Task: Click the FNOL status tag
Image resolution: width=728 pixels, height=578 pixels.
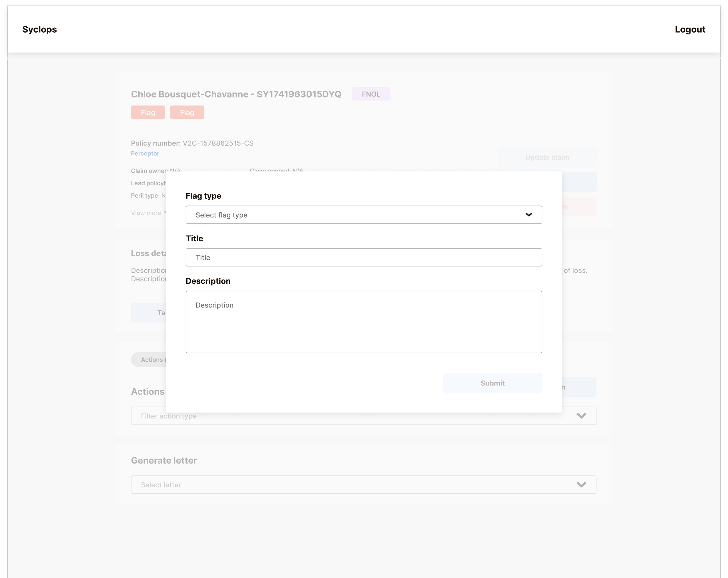Action: [x=371, y=94]
